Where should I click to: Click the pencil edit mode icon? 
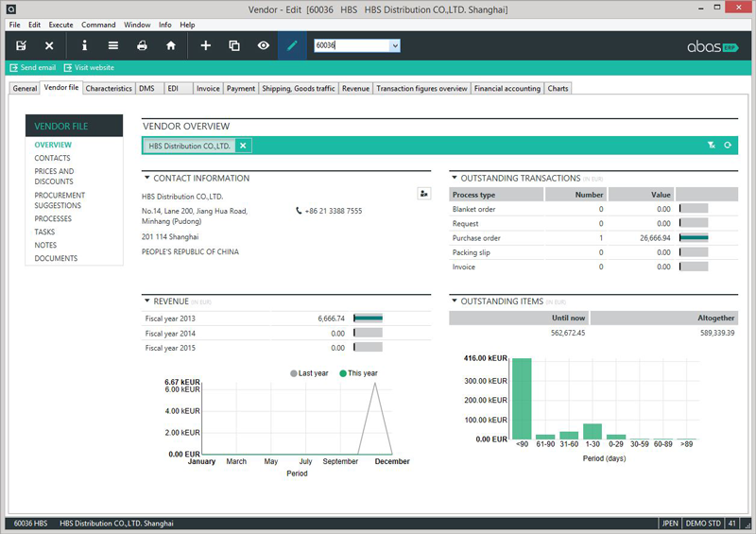click(292, 45)
